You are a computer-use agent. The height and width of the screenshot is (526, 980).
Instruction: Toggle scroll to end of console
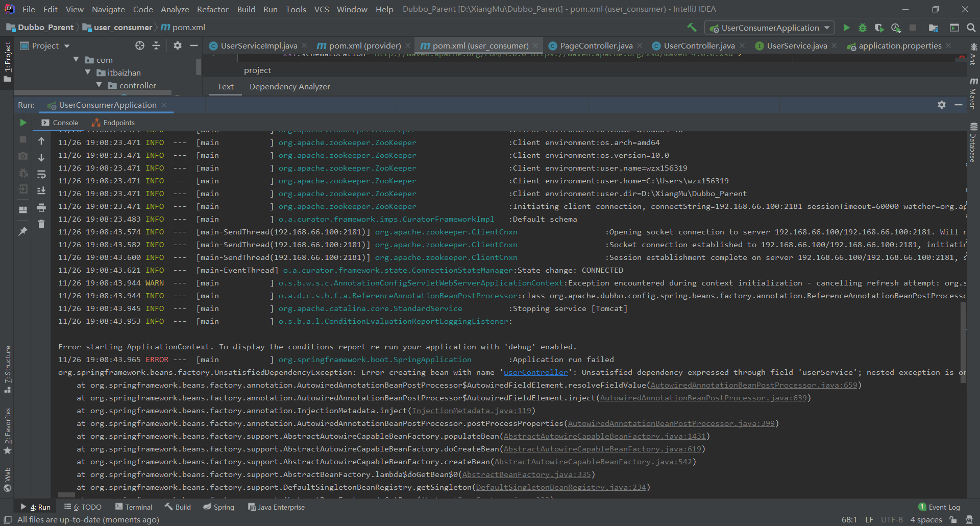(x=41, y=190)
